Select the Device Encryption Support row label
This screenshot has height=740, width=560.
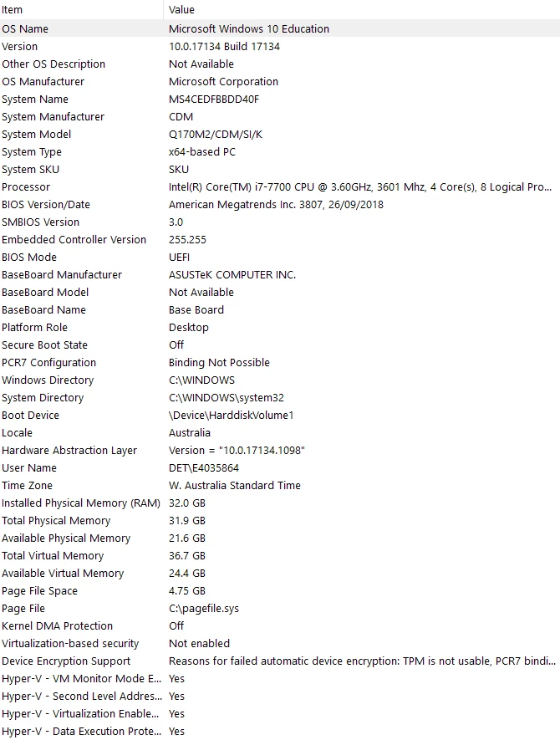pos(66,661)
